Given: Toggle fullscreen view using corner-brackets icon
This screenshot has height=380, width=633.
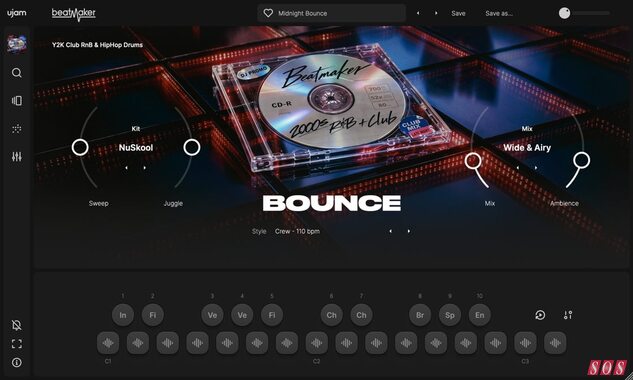Looking at the screenshot, I should [x=17, y=344].
